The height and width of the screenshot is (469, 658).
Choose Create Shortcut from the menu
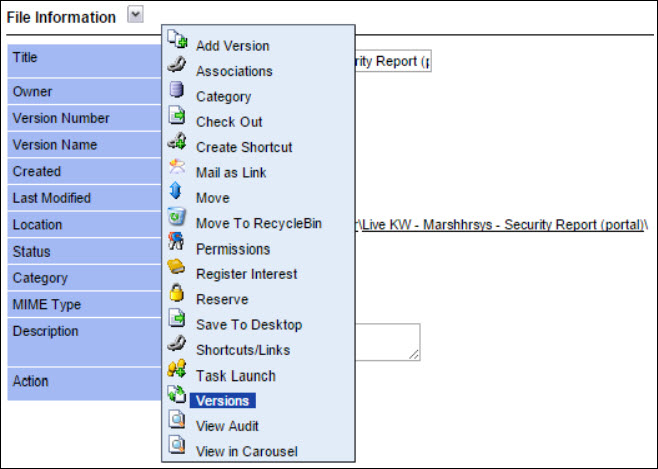click(x=244, y=147)
